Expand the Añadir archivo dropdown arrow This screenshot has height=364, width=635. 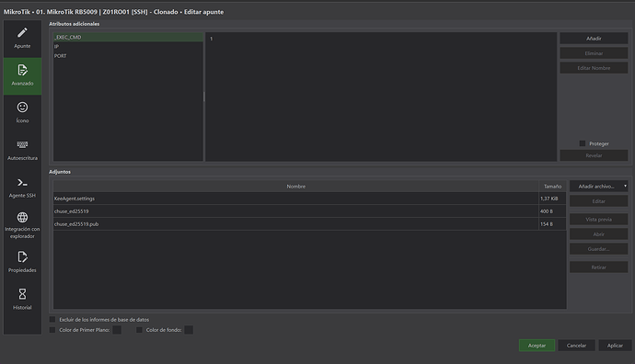click(625, 186)
